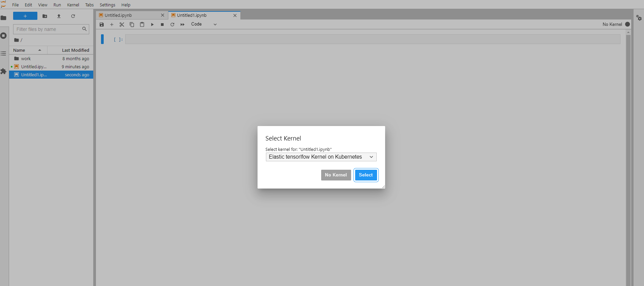Save the notebook with the disk icon
This screenshot has width=644, height=286.
point(102,25)
